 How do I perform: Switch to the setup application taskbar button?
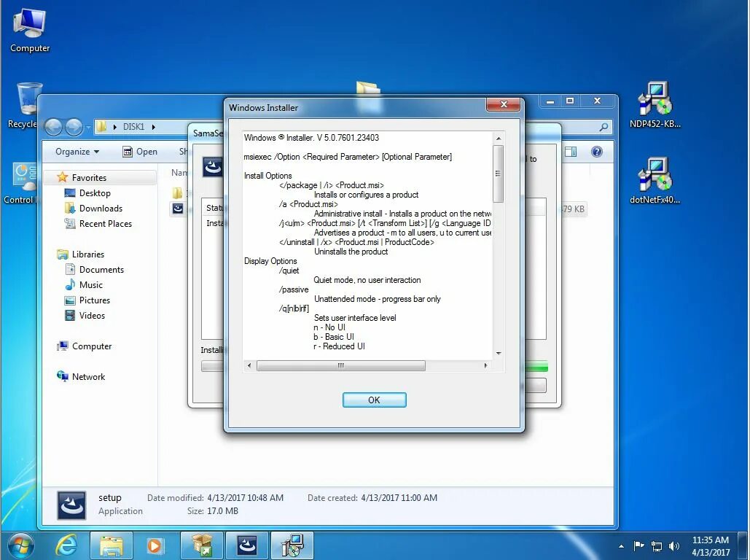point(247,545)
